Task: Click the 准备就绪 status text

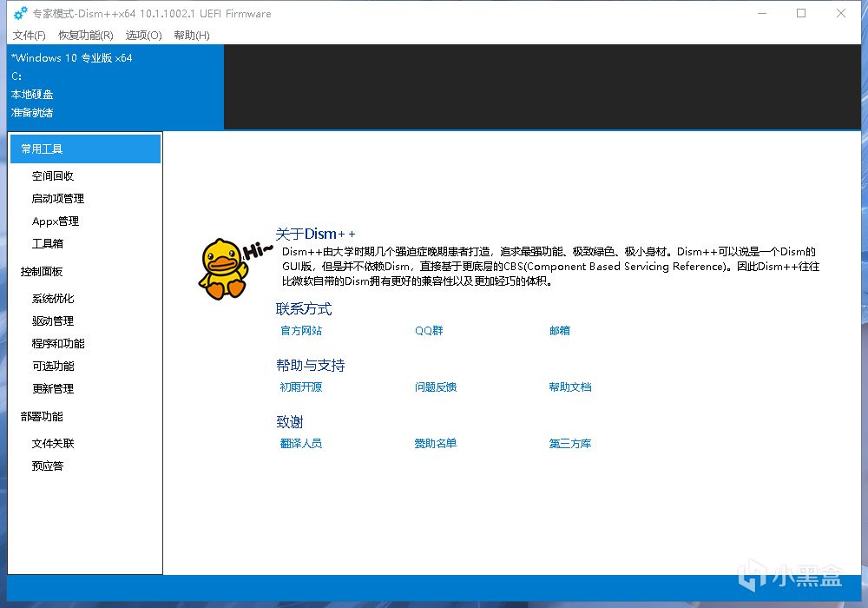Action: click(x=32, y=113)
